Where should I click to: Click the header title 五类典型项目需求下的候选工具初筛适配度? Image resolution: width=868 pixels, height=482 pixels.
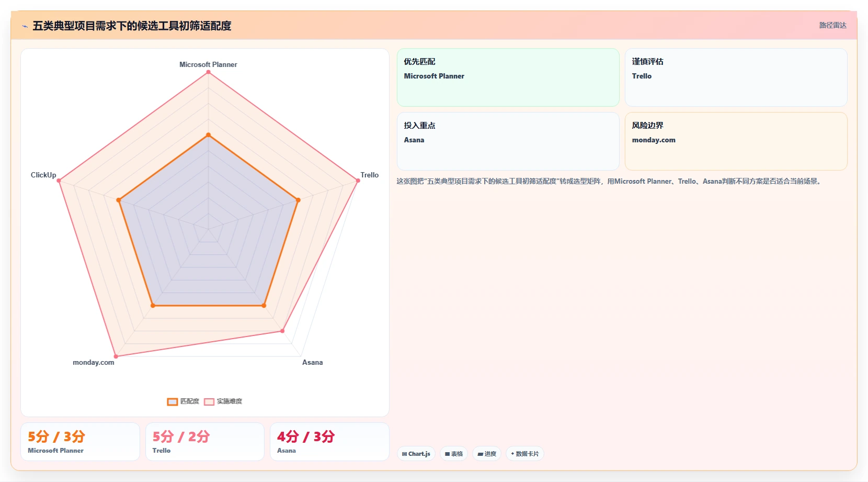(132, 26)
